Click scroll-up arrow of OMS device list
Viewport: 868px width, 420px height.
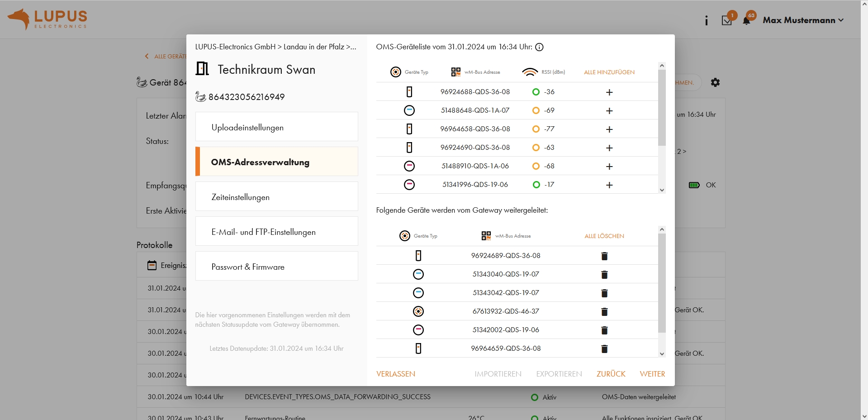662,66
